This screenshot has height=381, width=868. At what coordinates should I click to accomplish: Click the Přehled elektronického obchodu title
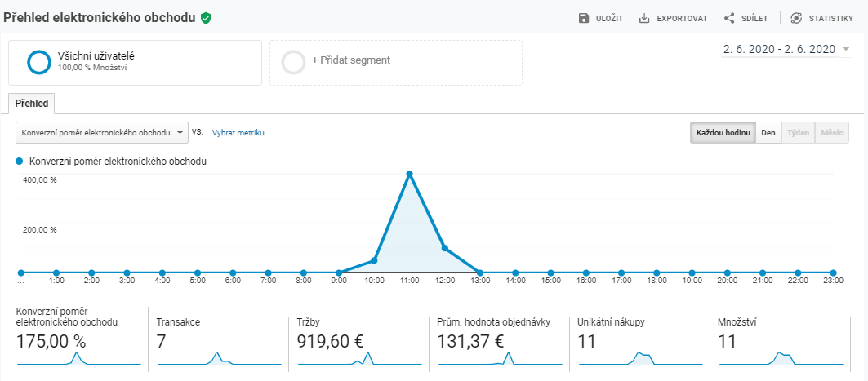100,18
